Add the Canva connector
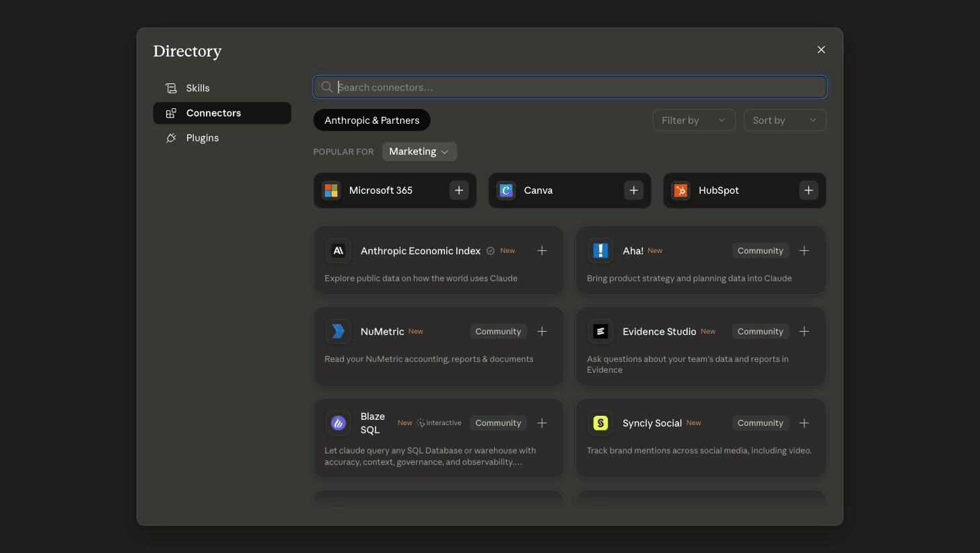 click(x=633, y=190)
